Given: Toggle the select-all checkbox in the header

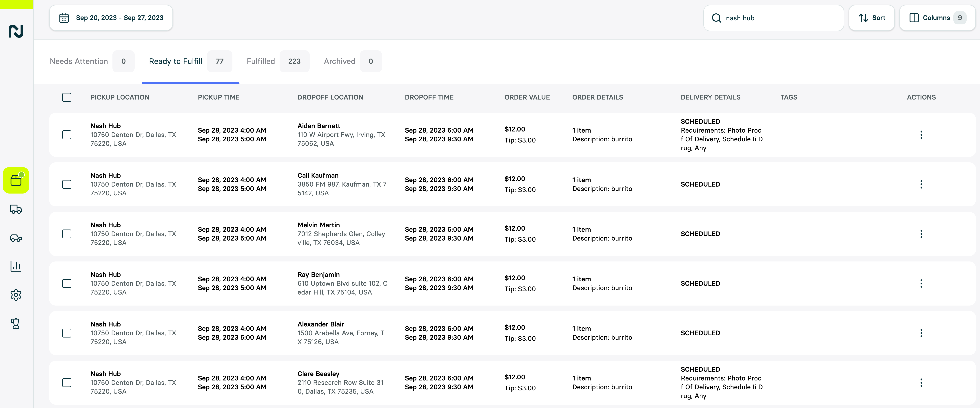Looking at the screenshot, I should click(x=67, y=97).
